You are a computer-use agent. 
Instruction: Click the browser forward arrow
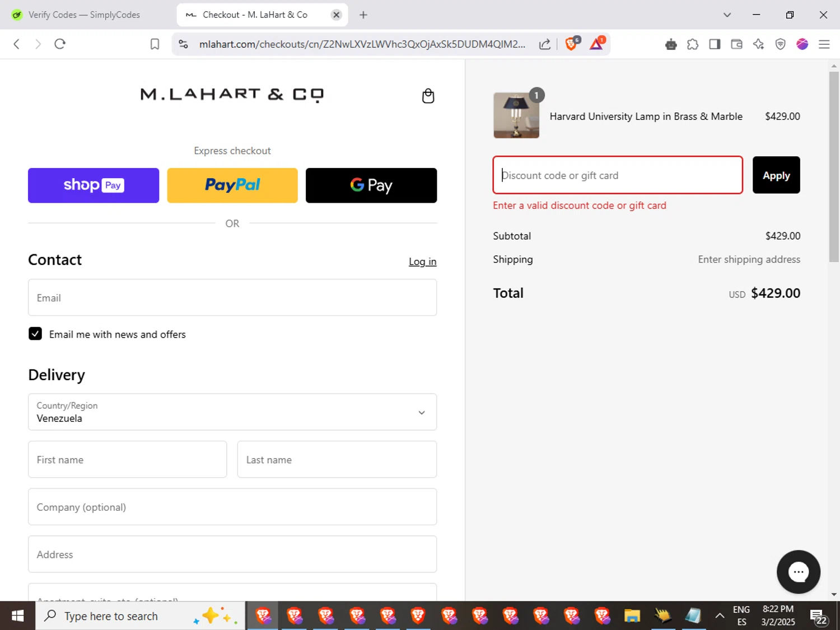coord(38,44)
